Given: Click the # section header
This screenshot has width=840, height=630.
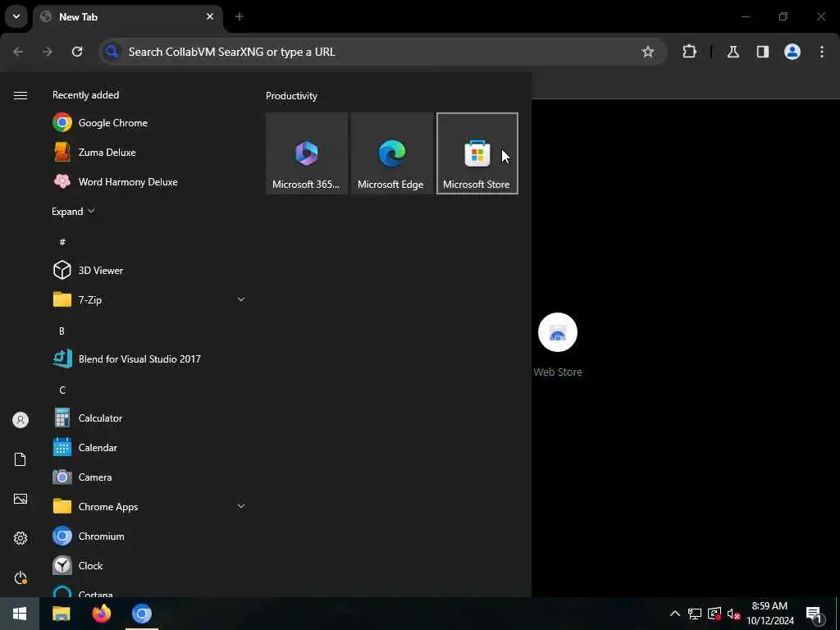Looking at the screenshot, I should point(62,242).
